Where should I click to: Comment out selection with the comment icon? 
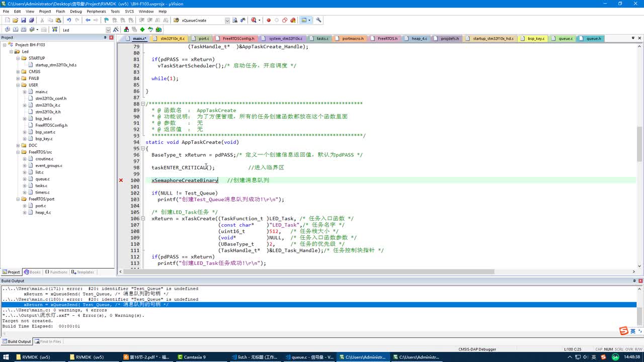coord(158,20)
